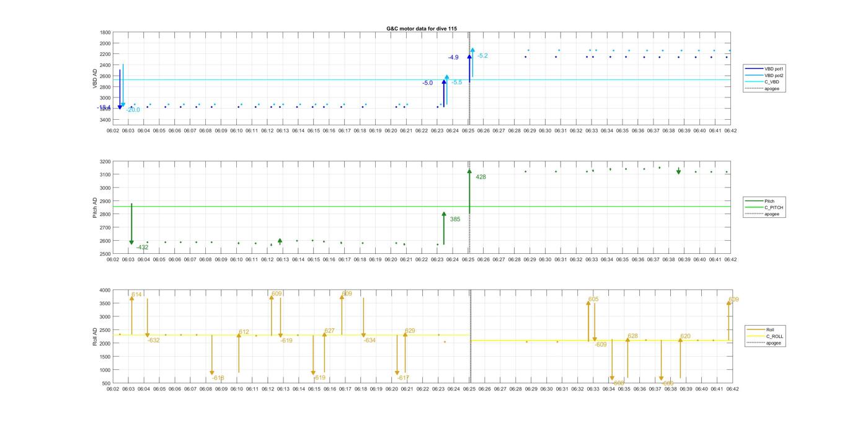Click '06:13' tick on Pitch plot x-axis

[283, 259]
